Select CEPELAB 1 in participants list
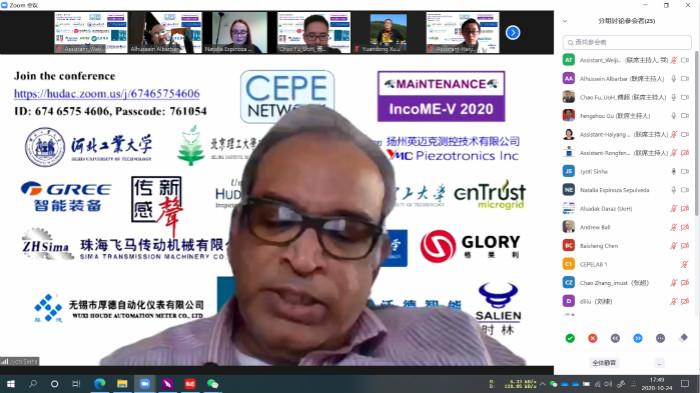Screen dimensions: 700x393 coord(627,264)
